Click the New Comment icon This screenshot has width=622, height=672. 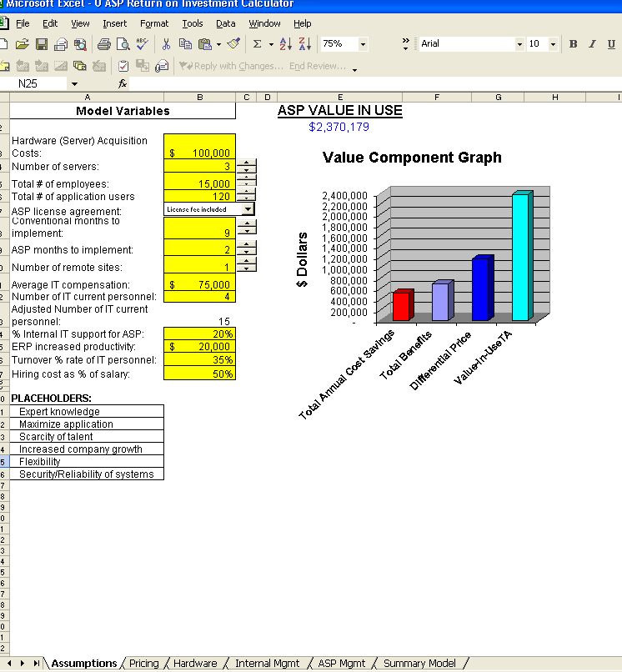5,66
